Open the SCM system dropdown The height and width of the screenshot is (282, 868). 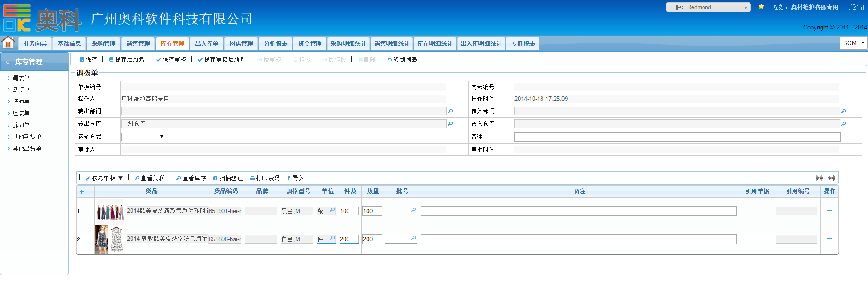point(853,43)
